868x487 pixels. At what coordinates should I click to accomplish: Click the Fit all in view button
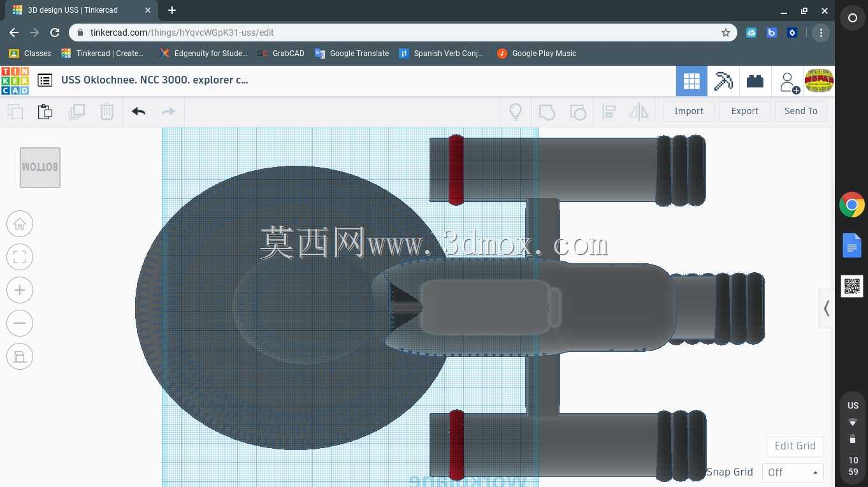coord(20,257)
